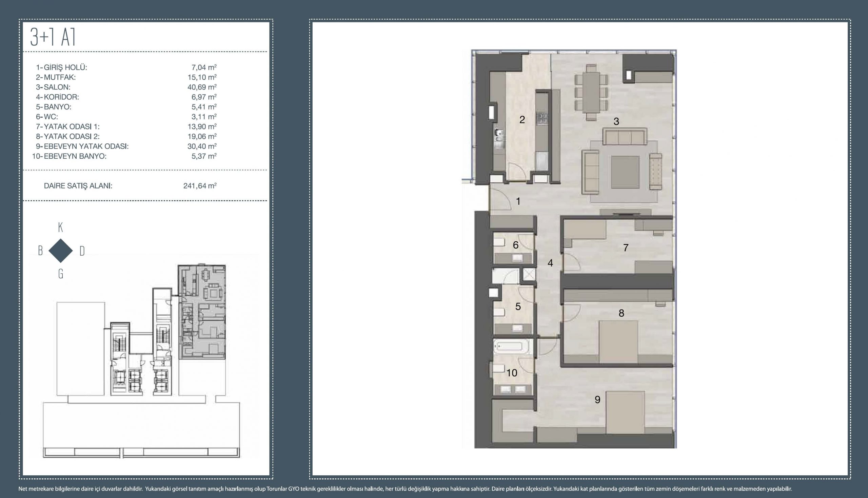Click the stove burners in the kitchen

[x=542, y=118]
